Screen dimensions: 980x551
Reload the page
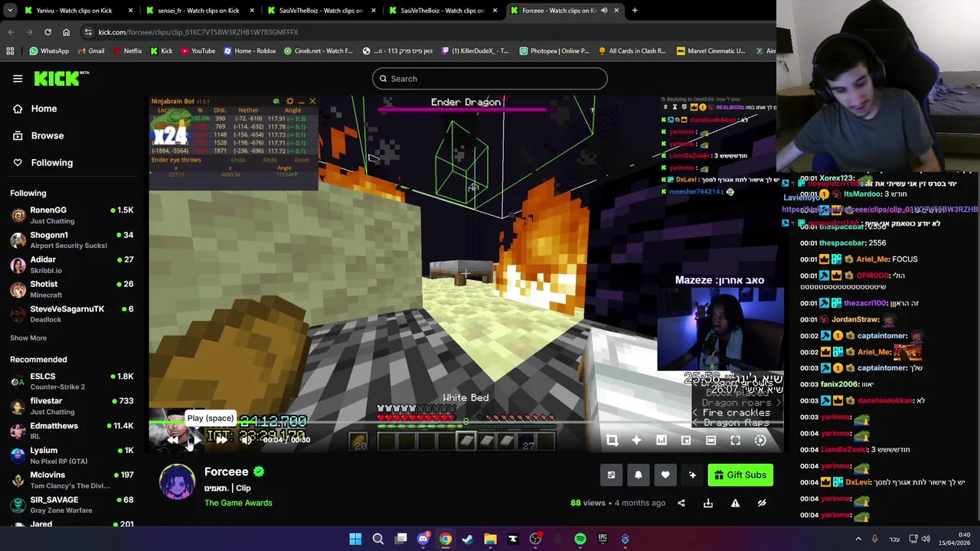[x=47, y=32]
